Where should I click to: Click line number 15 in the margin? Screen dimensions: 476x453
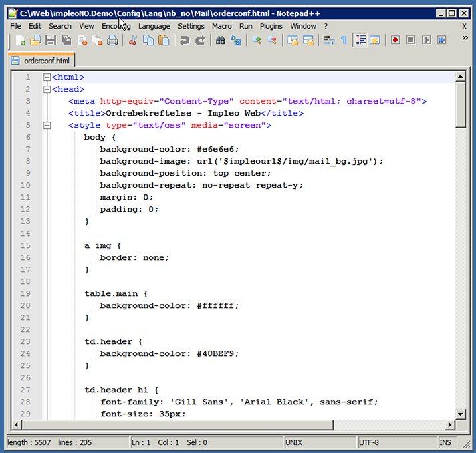(x=25, y=246)
